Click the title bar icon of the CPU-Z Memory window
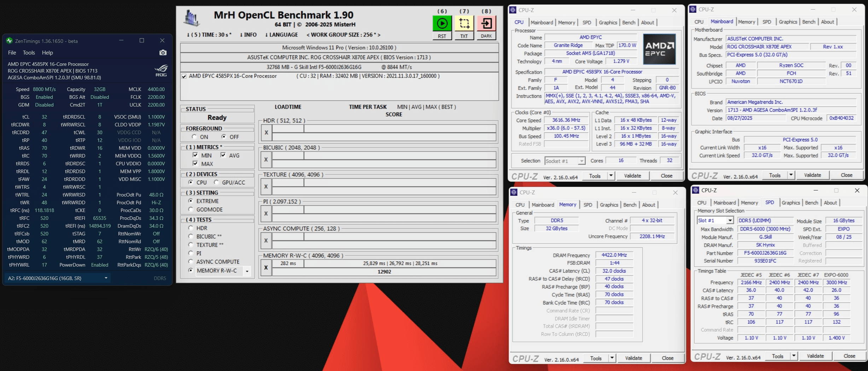The height and width of the screenshot is (371, 868). click(x=514, y=192)
